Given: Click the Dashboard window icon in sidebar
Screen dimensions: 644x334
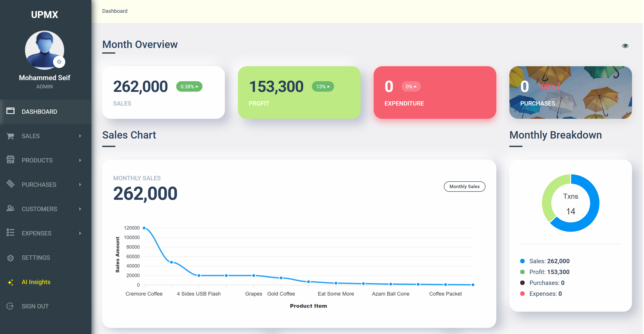Looking at the screenshot, I should click(10, 111).
